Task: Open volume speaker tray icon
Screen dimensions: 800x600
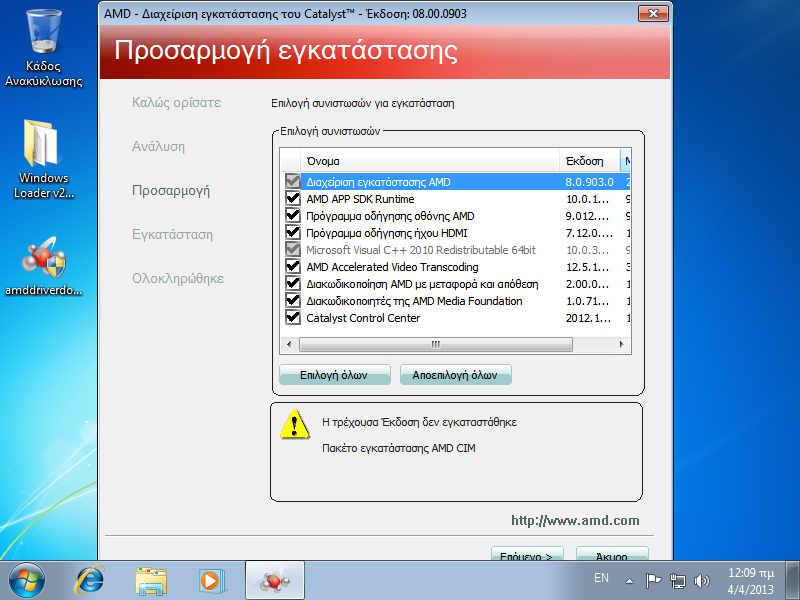Action: point(702,581)
